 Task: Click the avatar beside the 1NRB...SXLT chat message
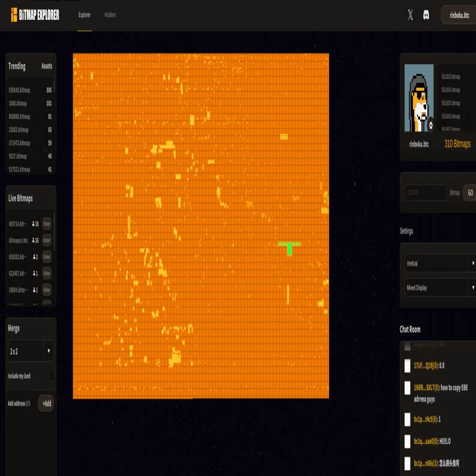click(408, 388)
